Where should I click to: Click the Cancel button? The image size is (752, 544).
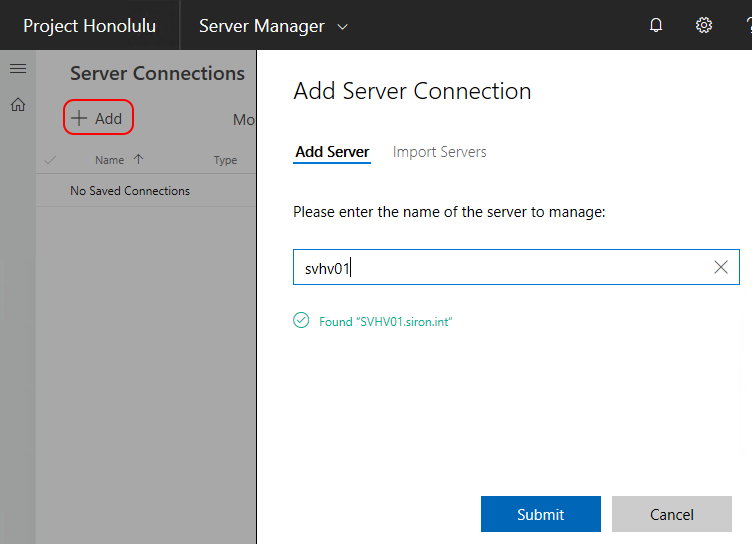point(671,514)
